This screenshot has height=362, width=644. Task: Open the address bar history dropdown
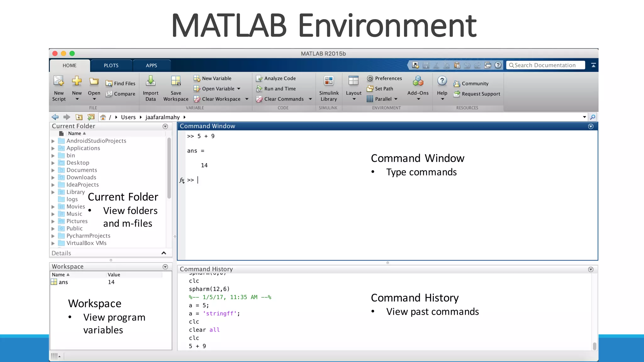click(585, 117)
